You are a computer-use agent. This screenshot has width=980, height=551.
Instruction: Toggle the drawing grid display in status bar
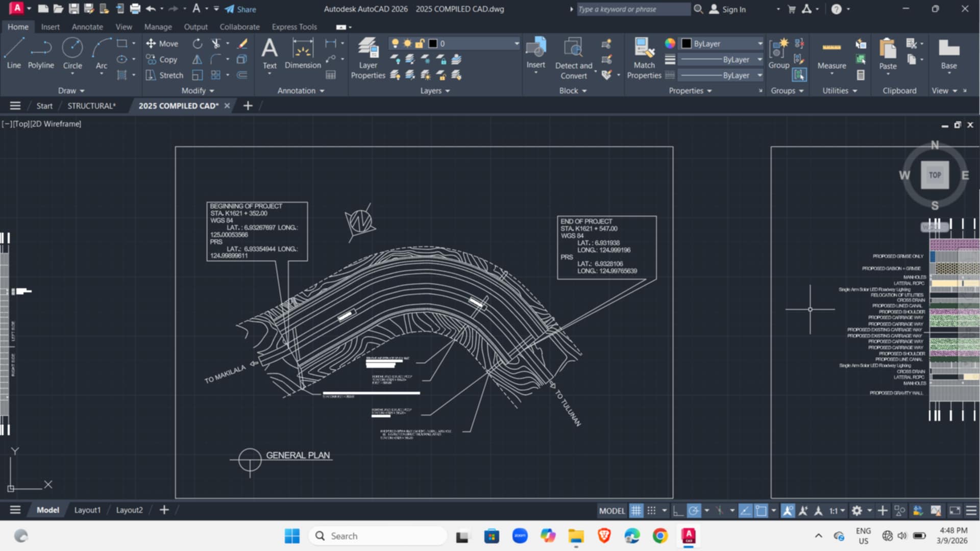tap(636, 510)
